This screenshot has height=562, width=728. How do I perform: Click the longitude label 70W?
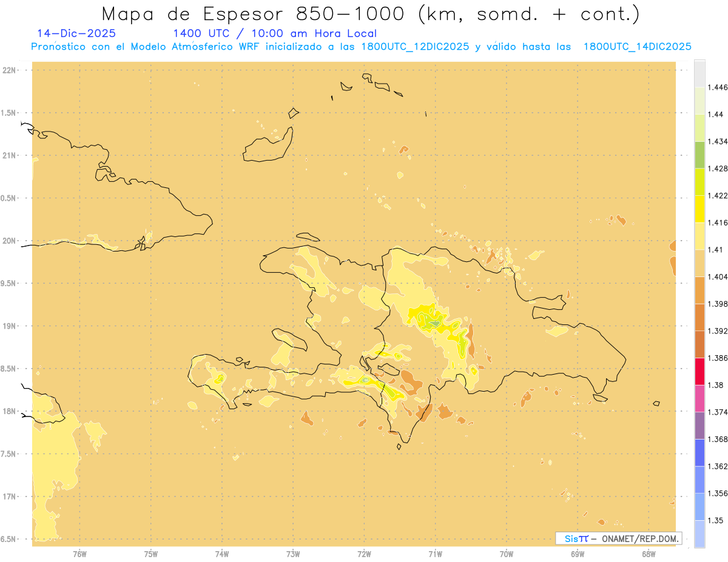pos(507,554)
